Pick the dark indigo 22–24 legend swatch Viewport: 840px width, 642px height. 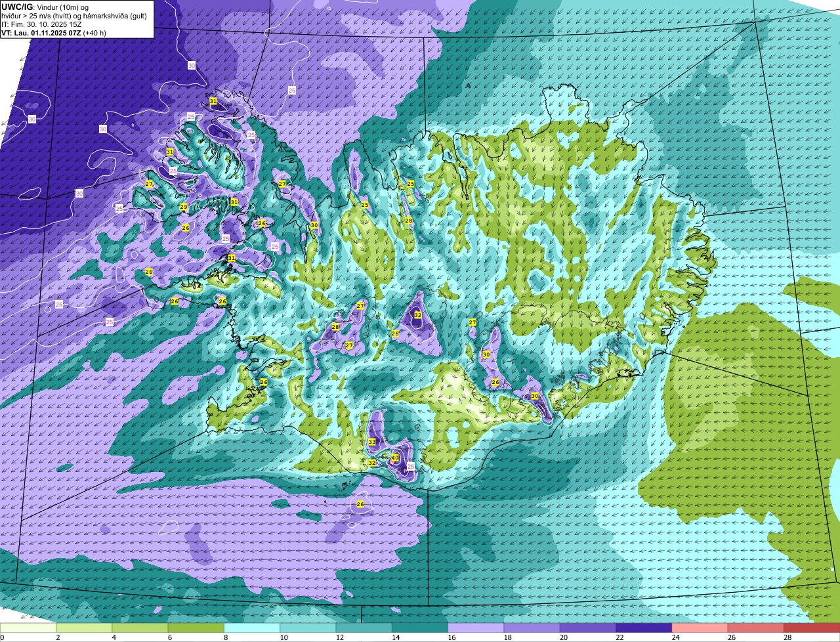[644, 628]
